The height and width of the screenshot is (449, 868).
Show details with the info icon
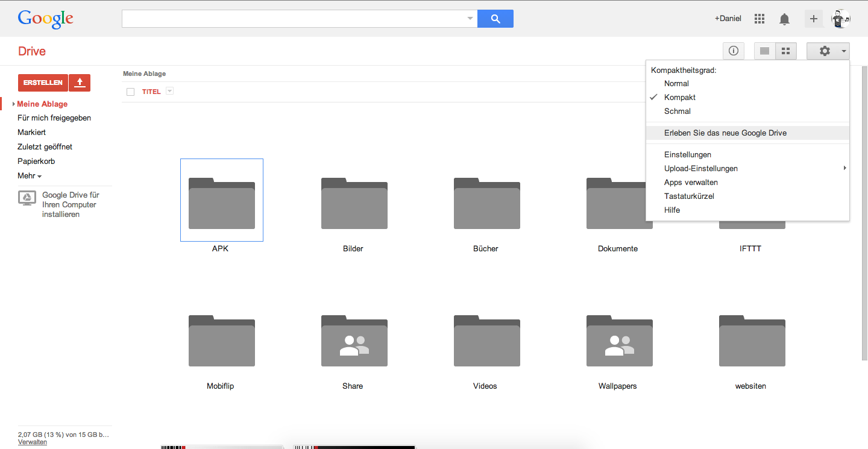point(734,51)
